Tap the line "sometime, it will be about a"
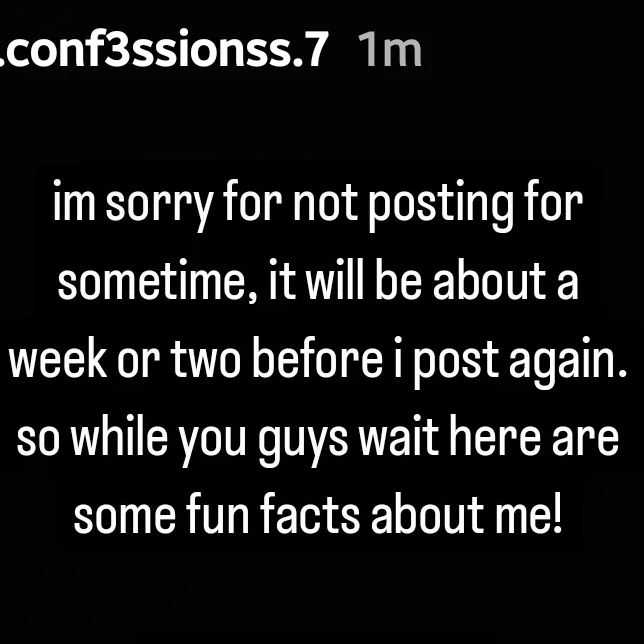 (x=318, y=284)
